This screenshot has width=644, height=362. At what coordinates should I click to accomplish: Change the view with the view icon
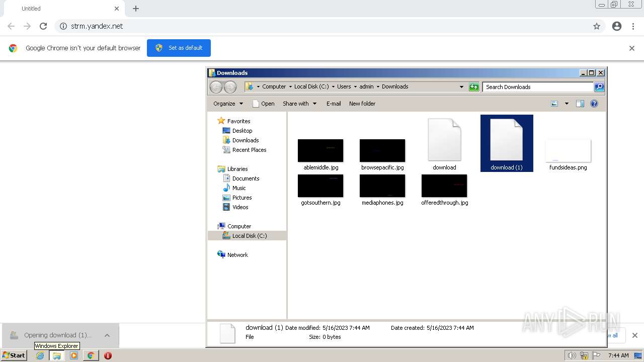point(554,104)
